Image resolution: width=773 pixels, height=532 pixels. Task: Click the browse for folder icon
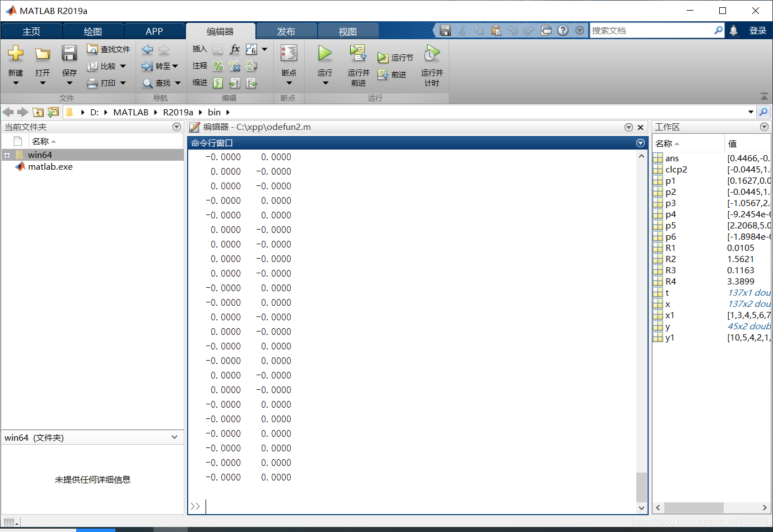[x=53, y=112]
